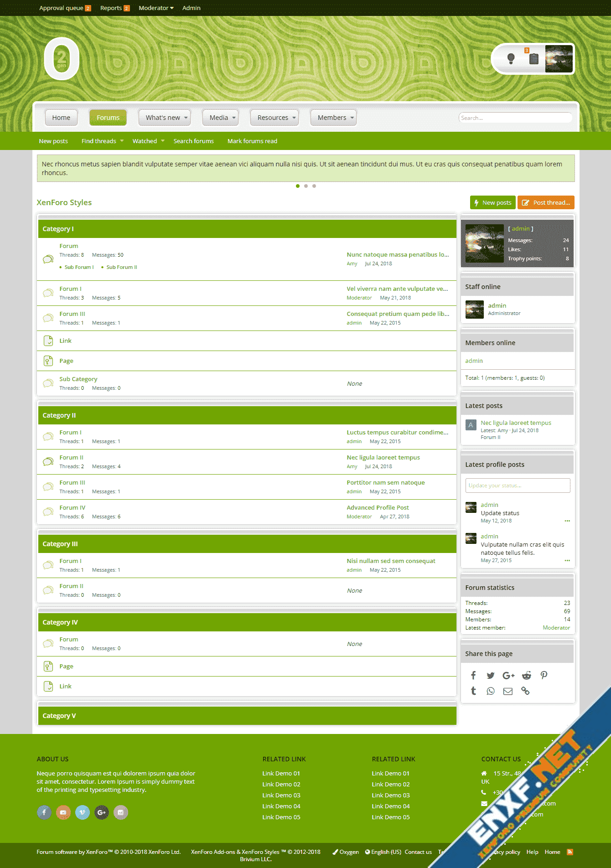The height and width of the screenshot is (868, 611).
Task: Go to the Home navigation tab
Action: coord(61,118)
